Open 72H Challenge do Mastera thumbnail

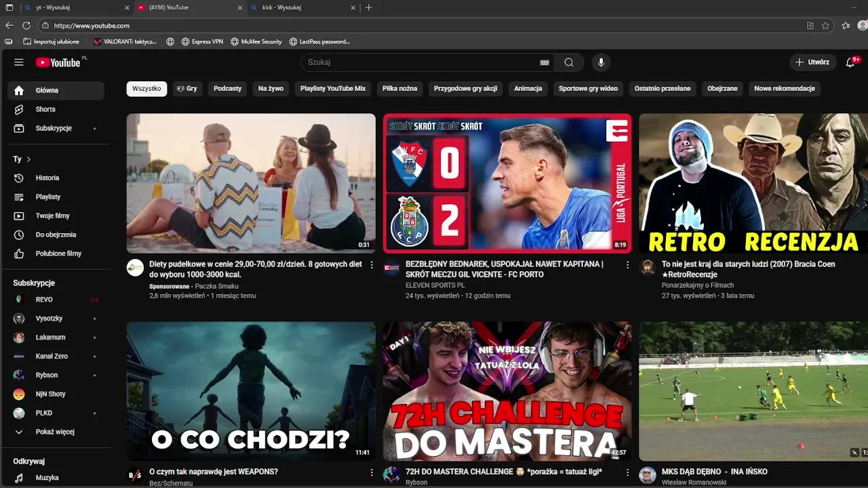[x=507, y=391]
